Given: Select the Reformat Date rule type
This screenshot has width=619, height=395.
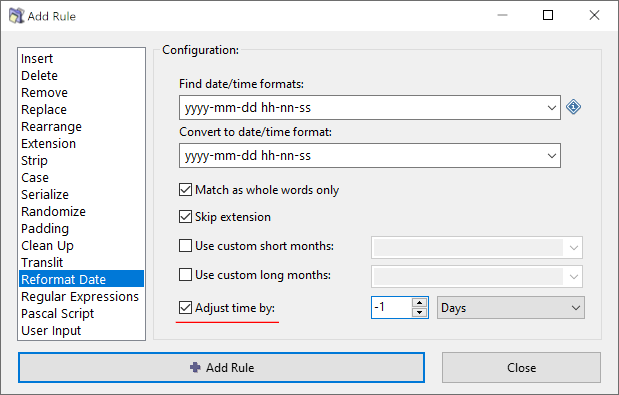Looking at the screenshot, I should (x=81, y=279).
